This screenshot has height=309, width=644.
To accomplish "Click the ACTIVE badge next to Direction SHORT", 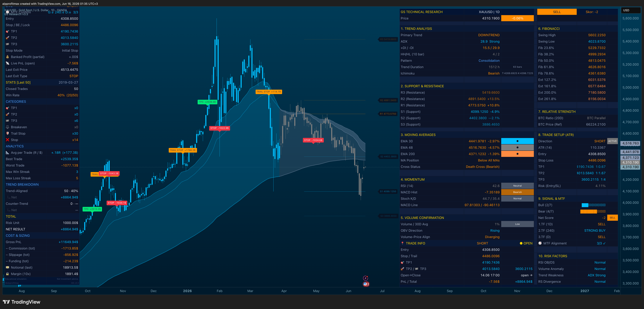I will point(613,141).
